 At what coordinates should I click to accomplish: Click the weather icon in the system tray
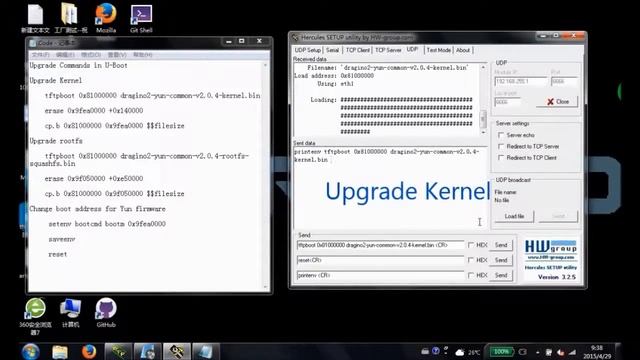point(460,352)
